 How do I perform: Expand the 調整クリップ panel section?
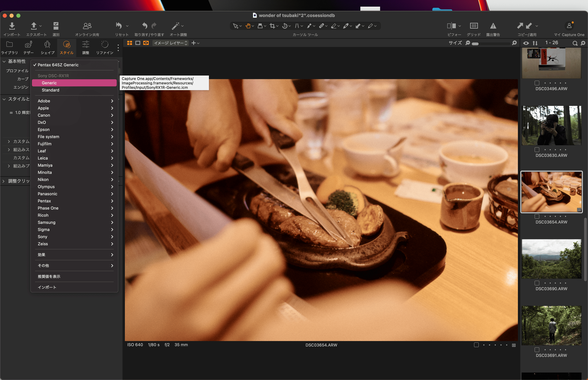[x=3, y=181]
